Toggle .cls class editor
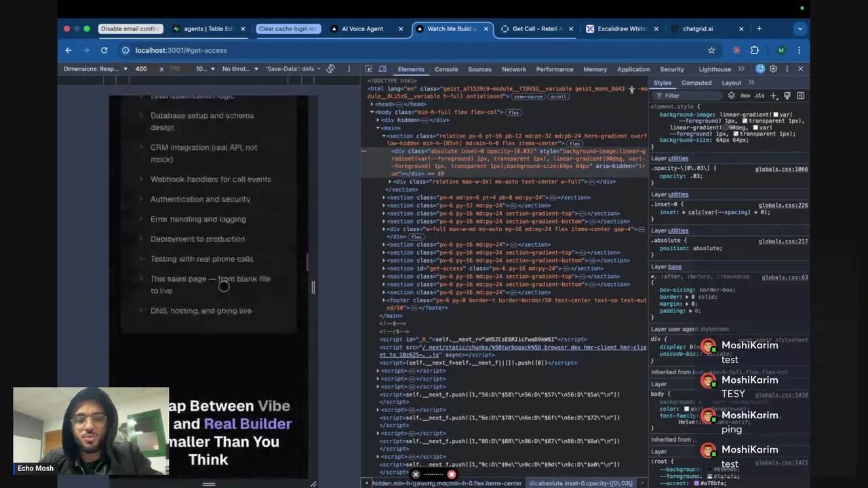This screenshot has width=868, height=488. [759, 96]
